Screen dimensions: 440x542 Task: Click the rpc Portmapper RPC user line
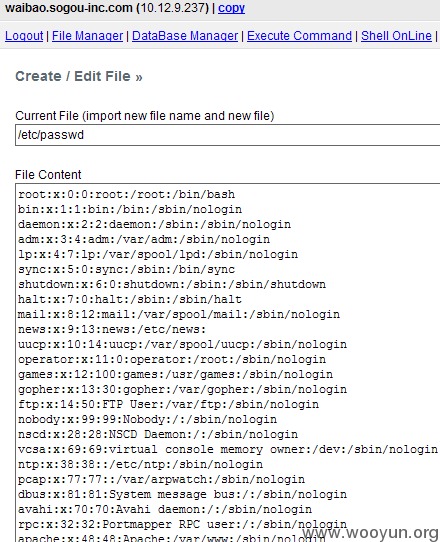pyautogui.click(x=182, y=524)
